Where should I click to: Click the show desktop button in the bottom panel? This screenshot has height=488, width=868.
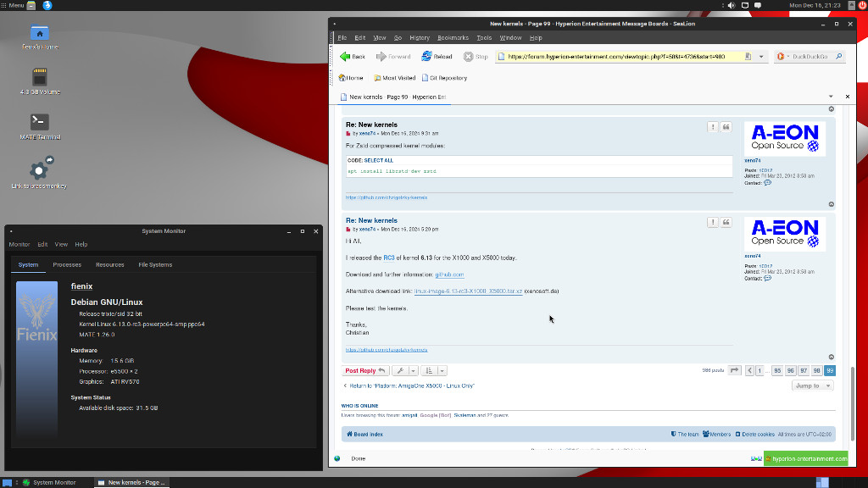pos(7,482)
